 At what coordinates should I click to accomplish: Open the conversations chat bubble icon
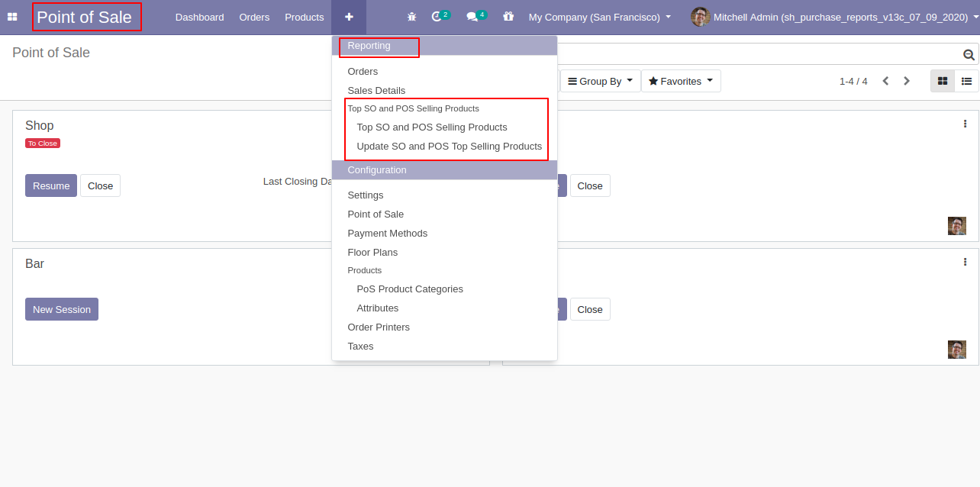pyautogui.click(x=472, y=17)
